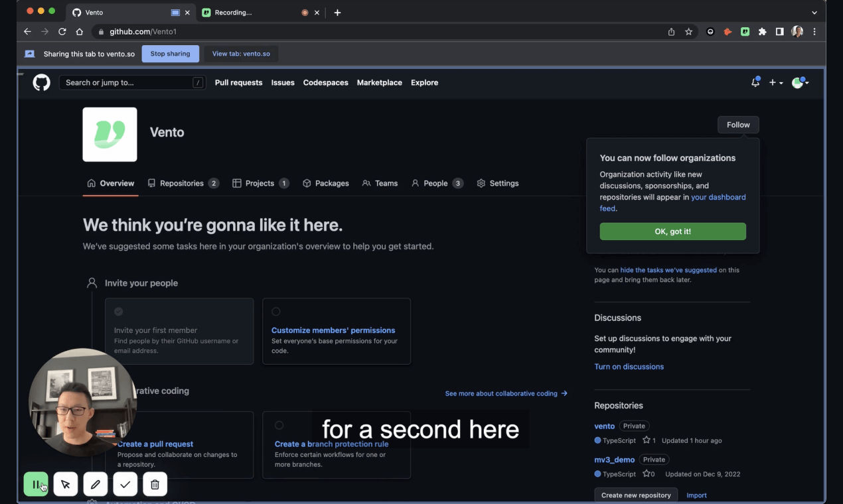The width and height of the screenshot is (843, 504).
Task: Stop sharing this tab
Action: (x=170, y=54)
